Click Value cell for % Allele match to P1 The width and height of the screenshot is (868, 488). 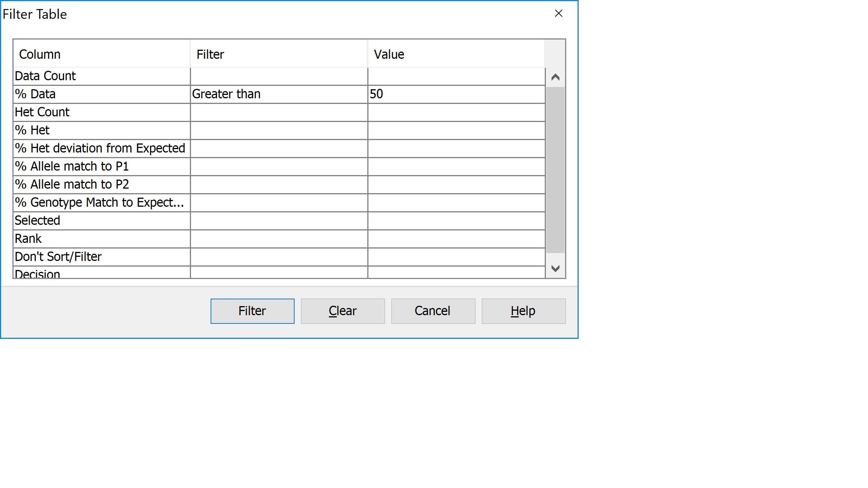point(456,166)
